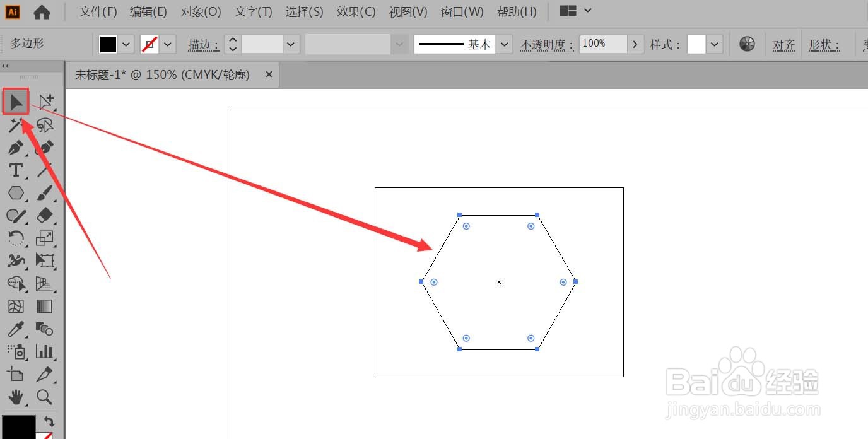Adjust stroke weight stepper arrows
Image resolution: width=868 pixels, height=439 pixels.
(x=233, y=44)
